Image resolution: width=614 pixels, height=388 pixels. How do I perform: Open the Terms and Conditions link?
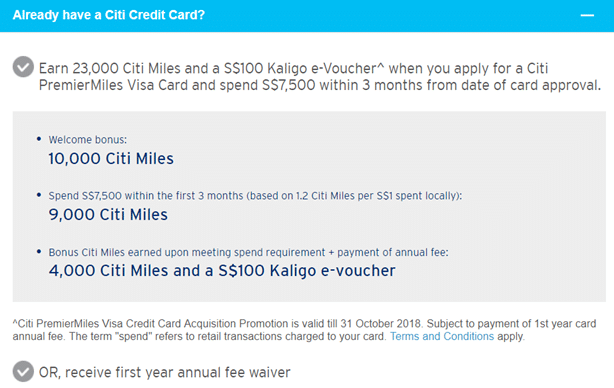tap(442, 336)
